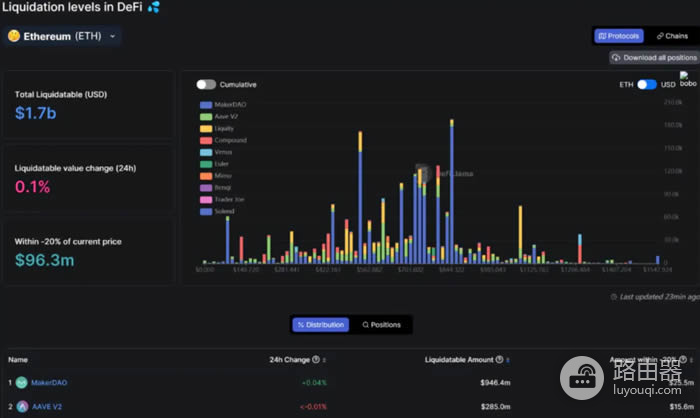The width and height of the screenshot is (700, 418).
Task: Click the $96.3m within -20% value
Action: point(45,260)
